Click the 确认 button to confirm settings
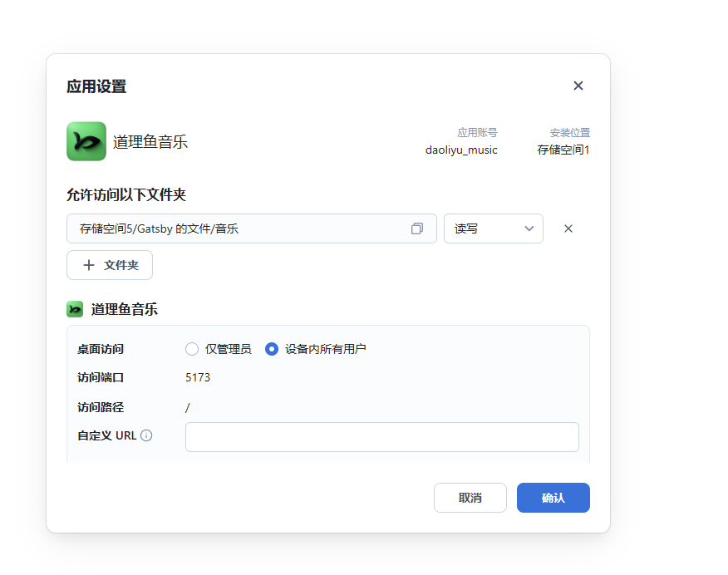The height and width of the screenshot is (575, 728). [553, 497]
